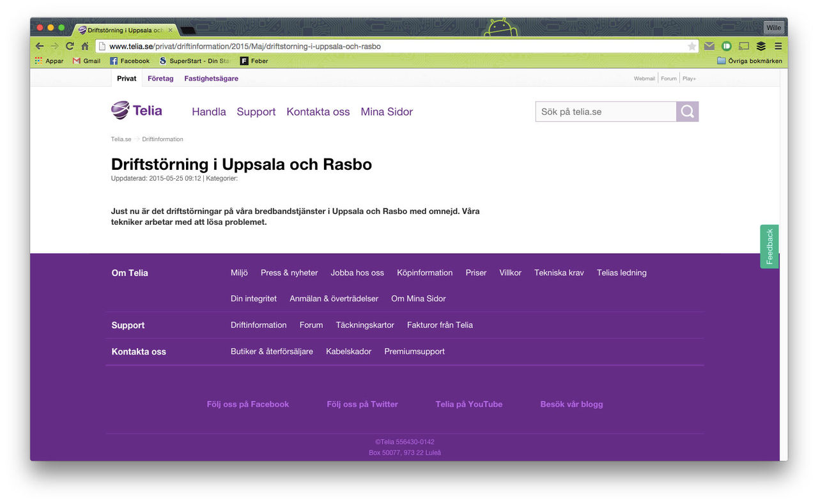Open Täckningskartor footer link
The image size is (818, 504).
(365, 325)
